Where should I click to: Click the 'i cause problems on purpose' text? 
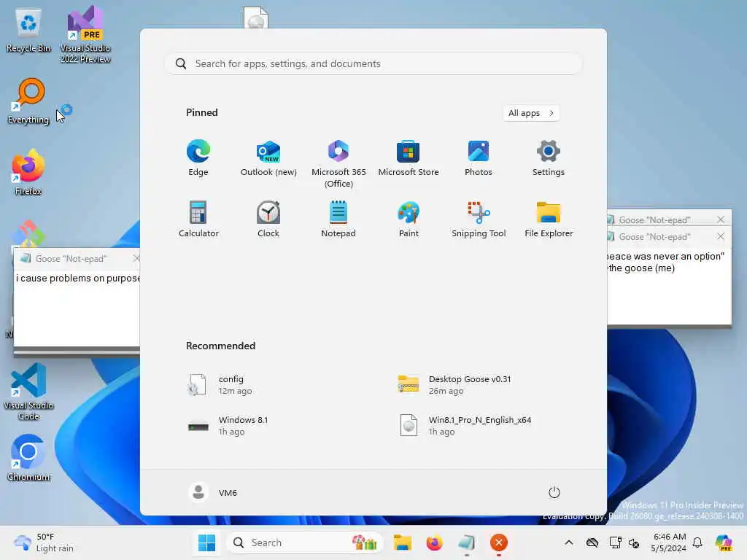pos(77,278)
